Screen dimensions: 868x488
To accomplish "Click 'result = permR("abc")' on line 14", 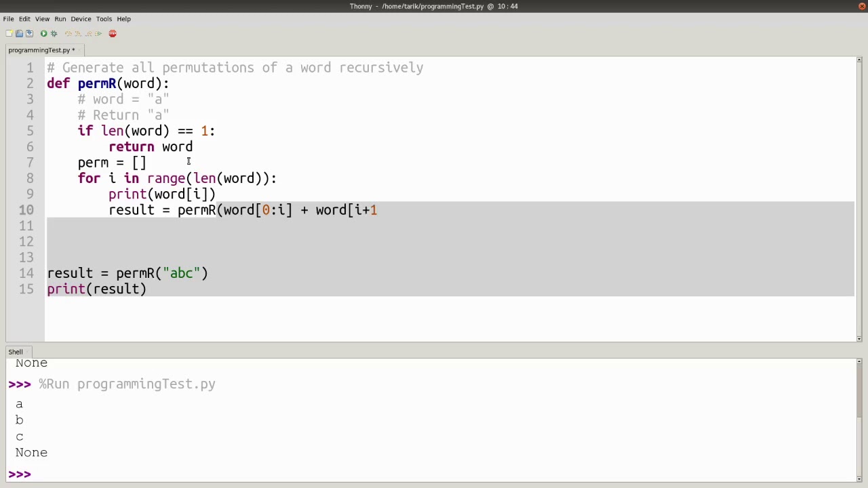I will [x=127, y=273].
